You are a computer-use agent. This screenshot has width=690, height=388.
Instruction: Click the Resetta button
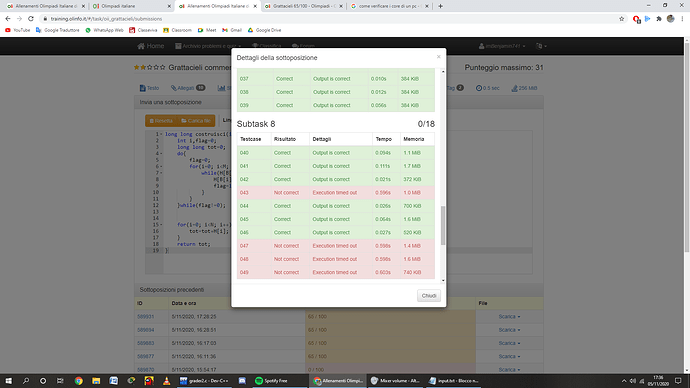coord(161,121)
